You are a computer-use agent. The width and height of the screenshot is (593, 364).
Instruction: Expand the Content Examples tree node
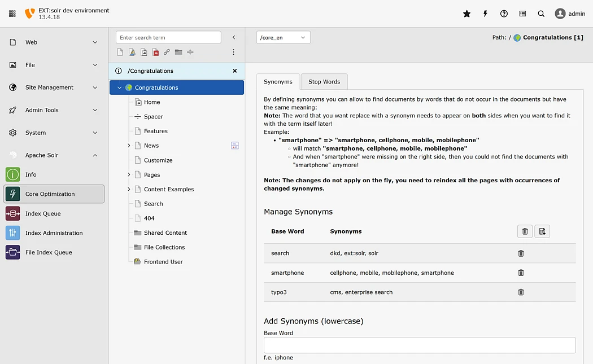tap(129, 189)
